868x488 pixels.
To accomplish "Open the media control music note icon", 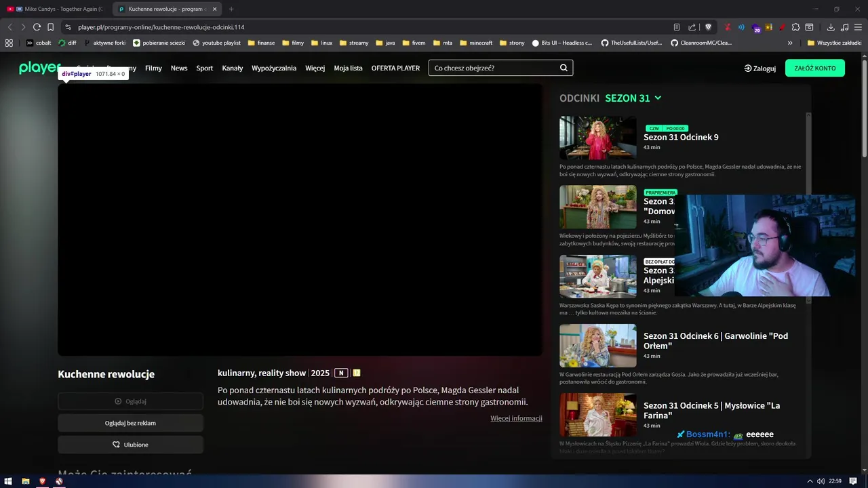I will click(844, 27).
